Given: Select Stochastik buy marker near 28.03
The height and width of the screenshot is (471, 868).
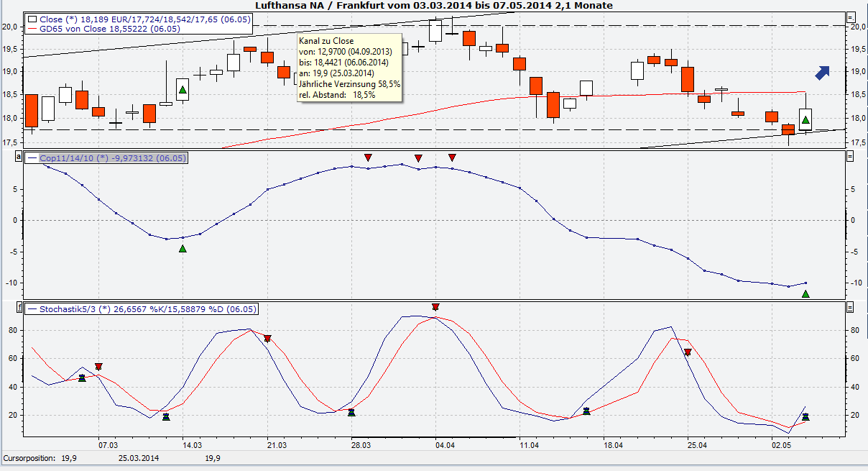Looking at the screenshot, I should tap(351, 412).
